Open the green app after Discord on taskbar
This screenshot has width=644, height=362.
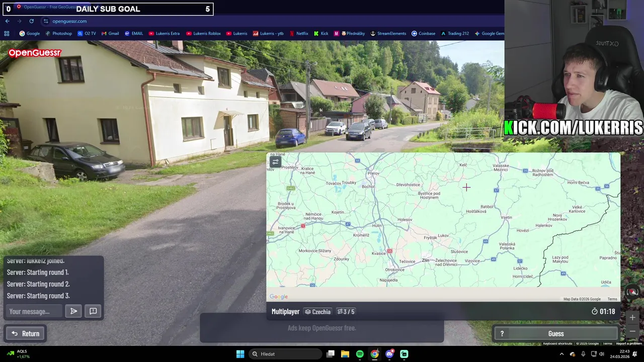404,354
